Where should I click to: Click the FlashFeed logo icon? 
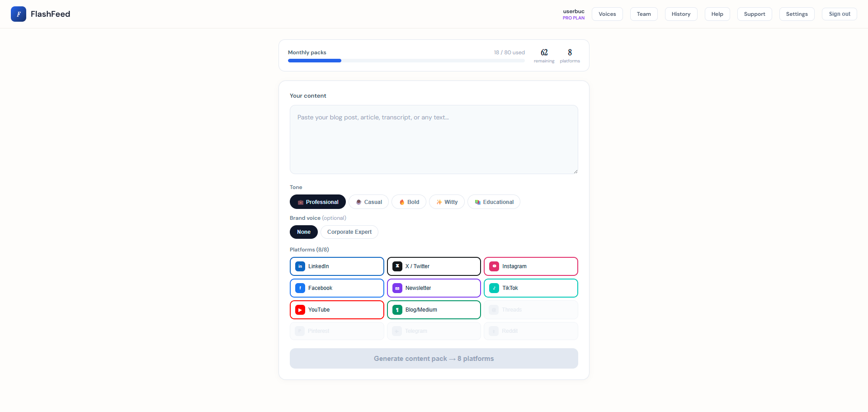pos(19,14)
